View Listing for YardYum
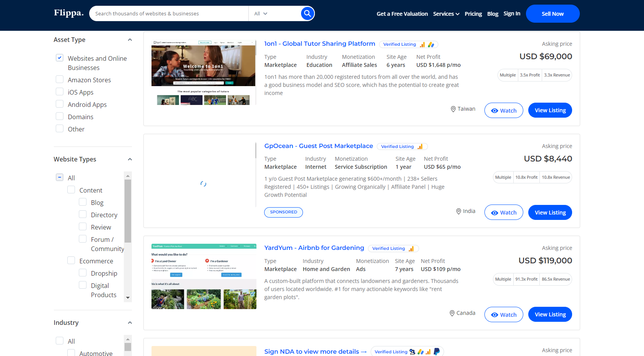The width and height of the screenshot is (644, 356). click(550, 314)
